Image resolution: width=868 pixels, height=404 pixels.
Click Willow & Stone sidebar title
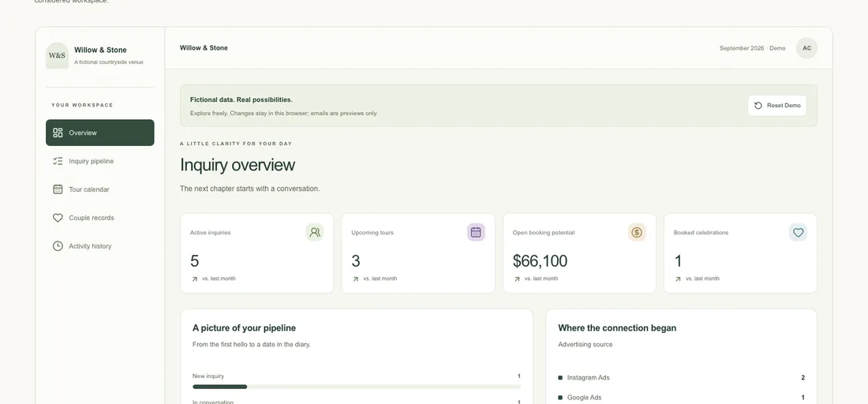point(100,50)
